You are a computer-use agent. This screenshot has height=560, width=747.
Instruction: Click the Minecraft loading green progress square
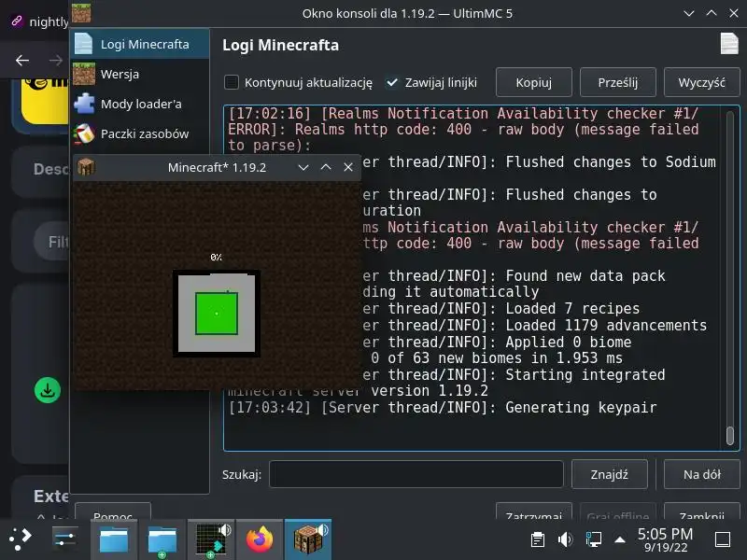pyautogui.click(x=217, y=314)
